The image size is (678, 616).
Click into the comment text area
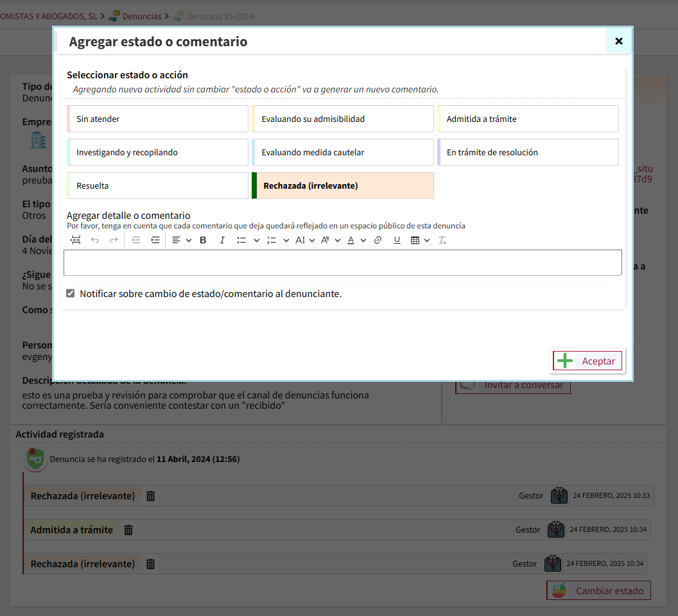(x=342, y=263)
